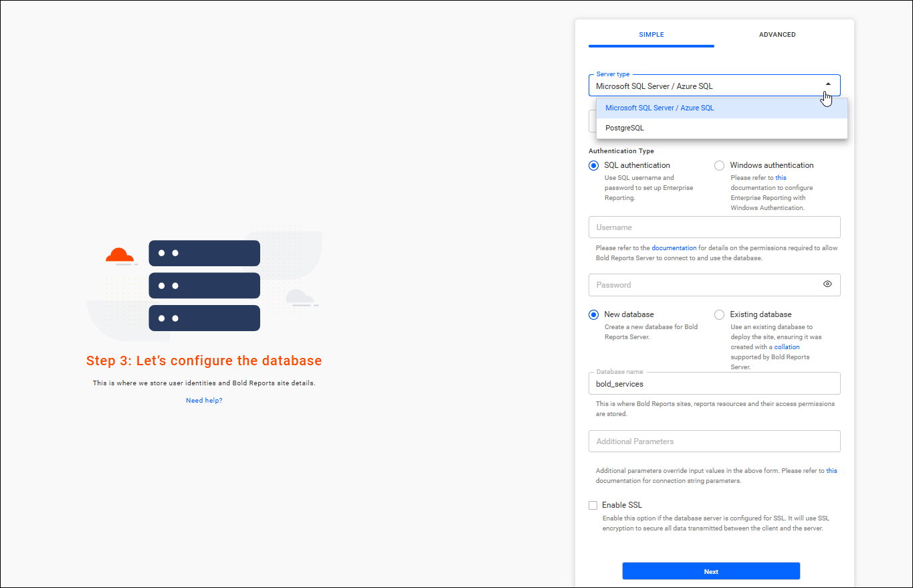
Task: Open the permissions documentation link
Action: pyautogui.click(x=674, y=248)
